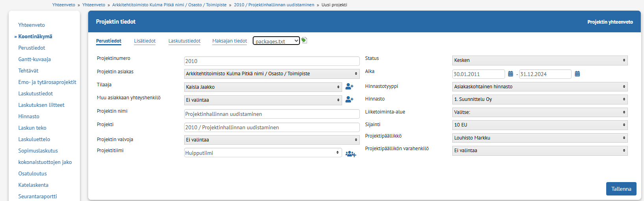
Task: Open the Hinnasto dropdown with Suunnittelu Oy
Action: coord(540,99)
